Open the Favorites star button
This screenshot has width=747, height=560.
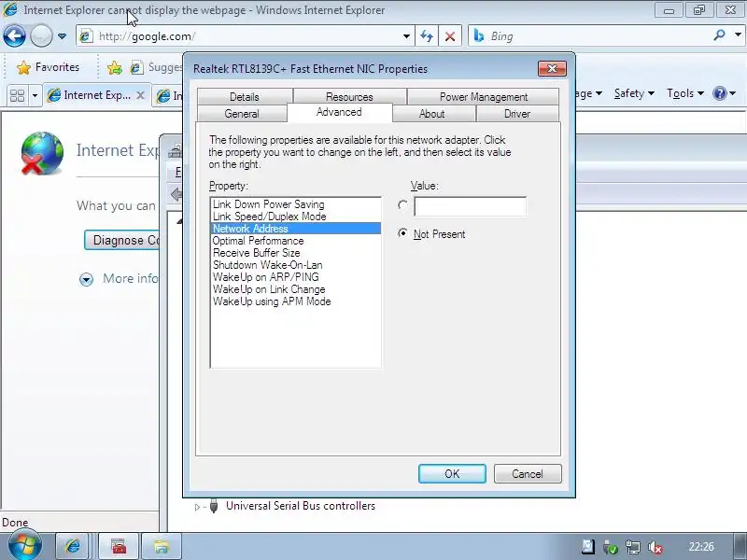tap(48, 67)
